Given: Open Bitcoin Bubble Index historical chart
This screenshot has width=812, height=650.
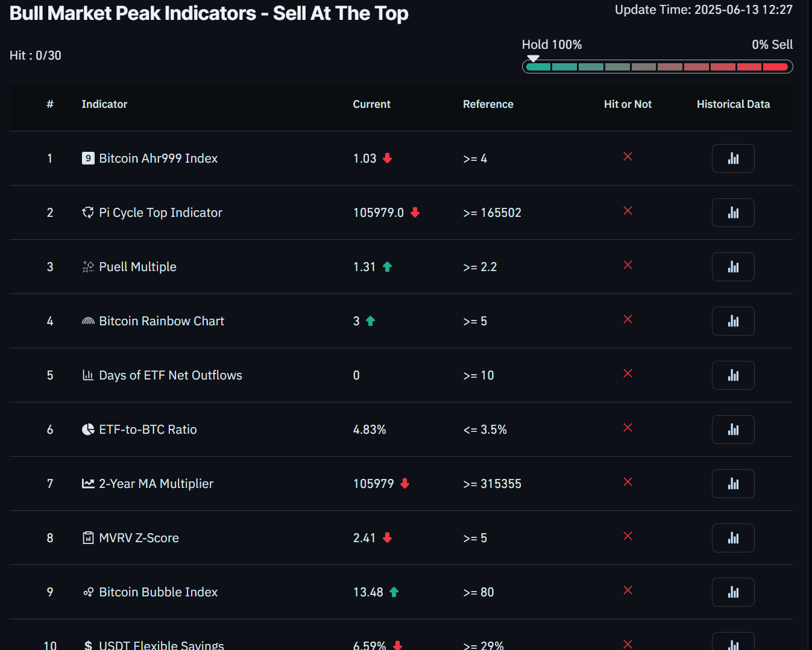Looking at the screenshot, I should point(732,592).
